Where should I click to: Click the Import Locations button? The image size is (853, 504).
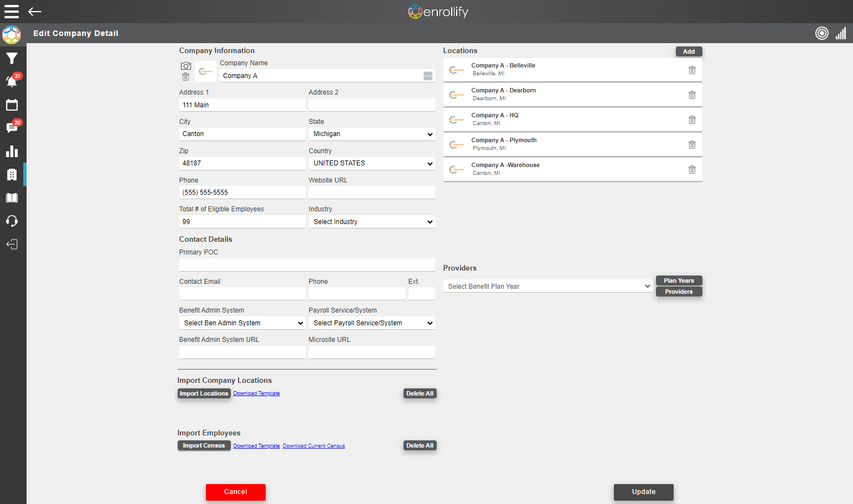pos(204,393)
